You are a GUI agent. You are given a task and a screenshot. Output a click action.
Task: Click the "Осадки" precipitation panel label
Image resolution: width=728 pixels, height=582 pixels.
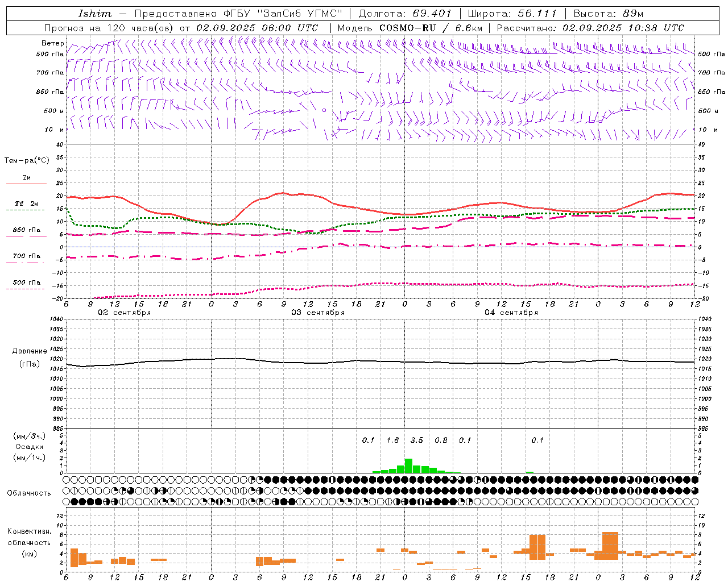30,447
